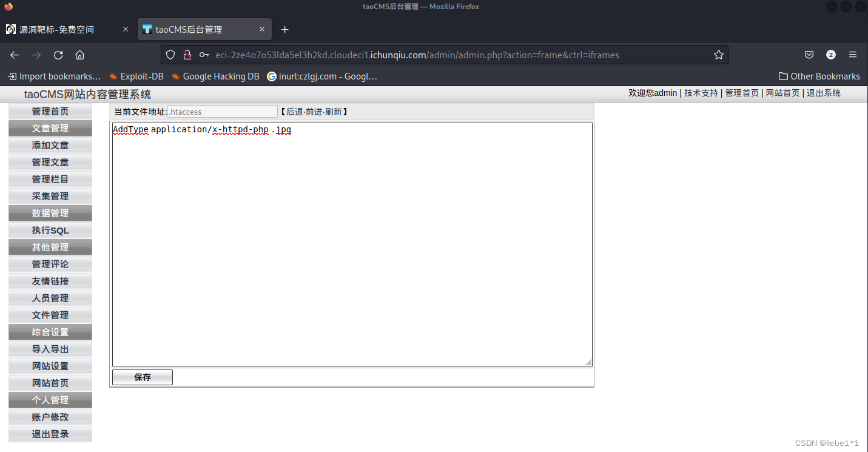868x452 pixels.
Task: Click the insecure connection lock icon
Action: point(187,55)
